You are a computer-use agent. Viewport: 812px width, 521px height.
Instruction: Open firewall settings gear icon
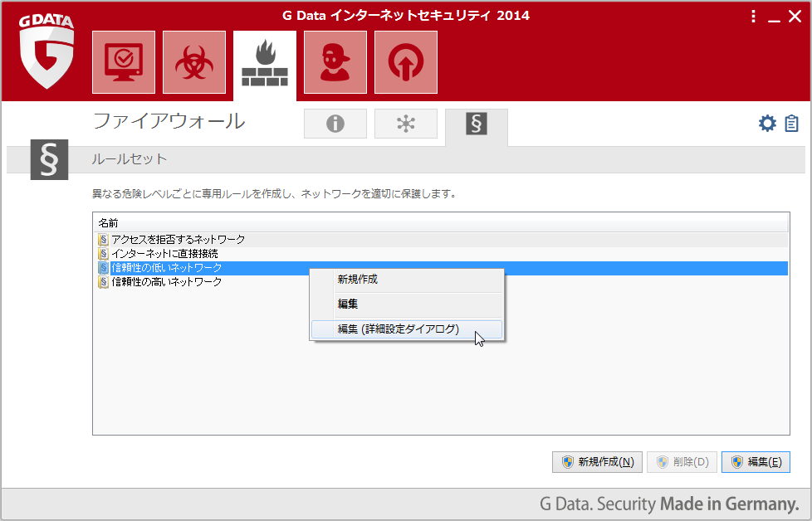[767, 124]
